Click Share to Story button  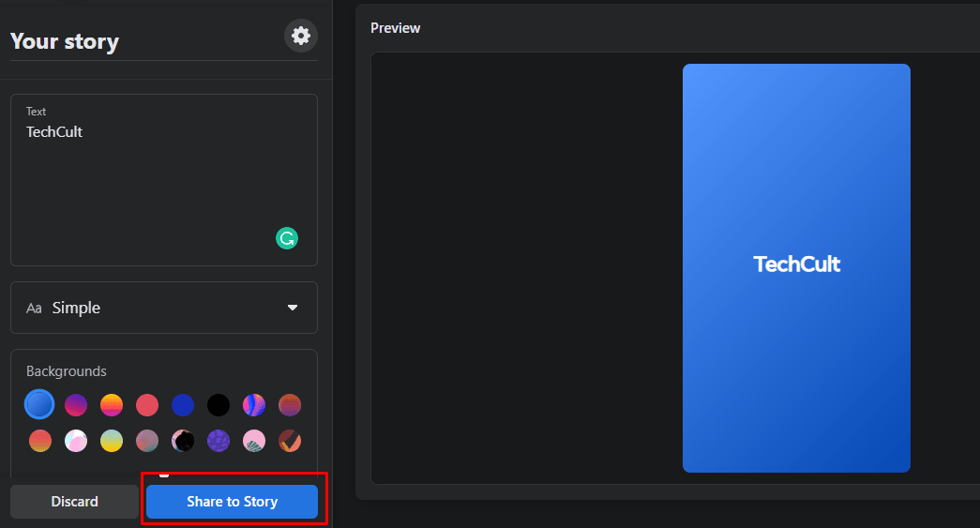coord(232,502)
